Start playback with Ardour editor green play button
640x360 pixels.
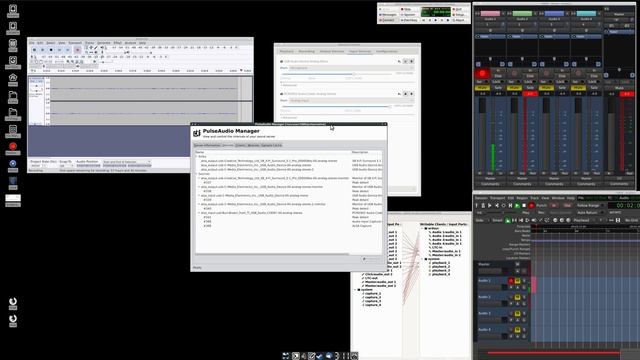[x=517, y=206]
